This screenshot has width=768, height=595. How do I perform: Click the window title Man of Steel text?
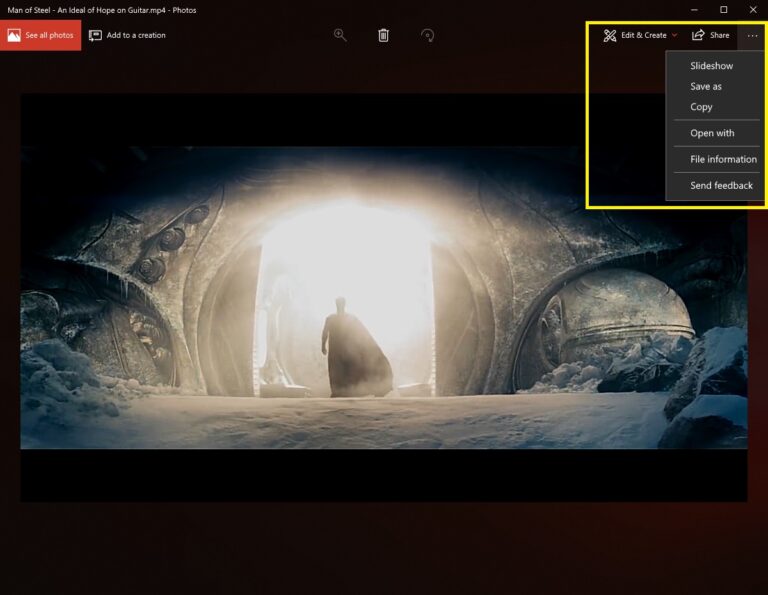[102, 10]
